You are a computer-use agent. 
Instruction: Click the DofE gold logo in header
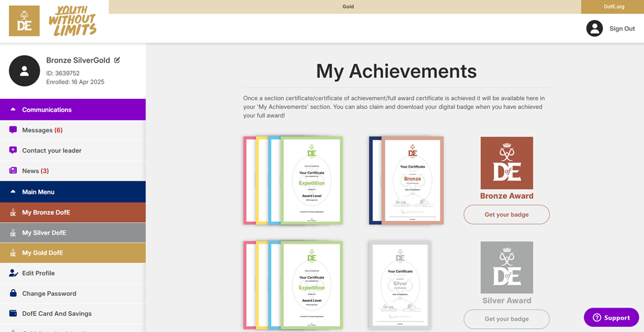(x=24, y=21)
